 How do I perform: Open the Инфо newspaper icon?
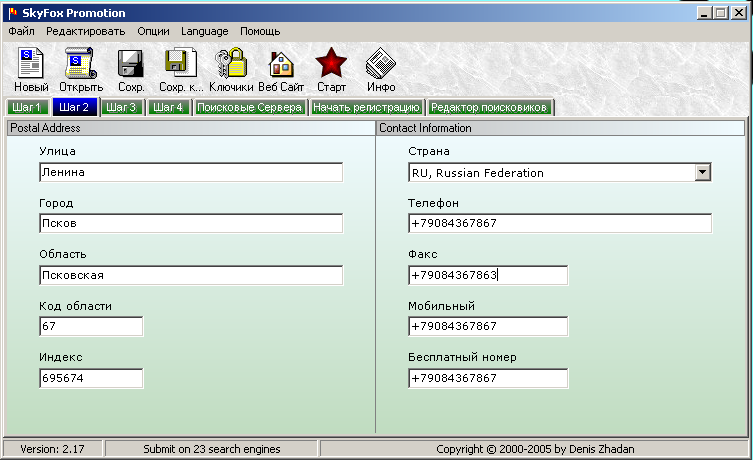(x=381, y=63)
